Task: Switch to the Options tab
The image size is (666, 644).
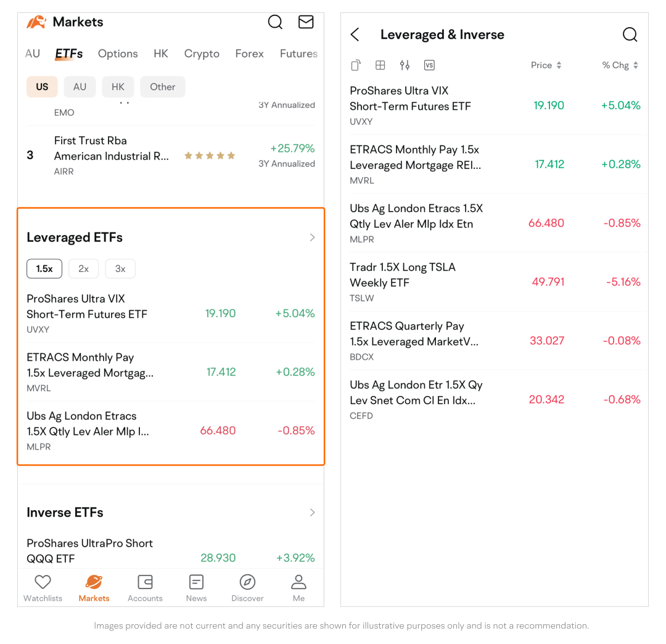Action: (x=118, y=54)
